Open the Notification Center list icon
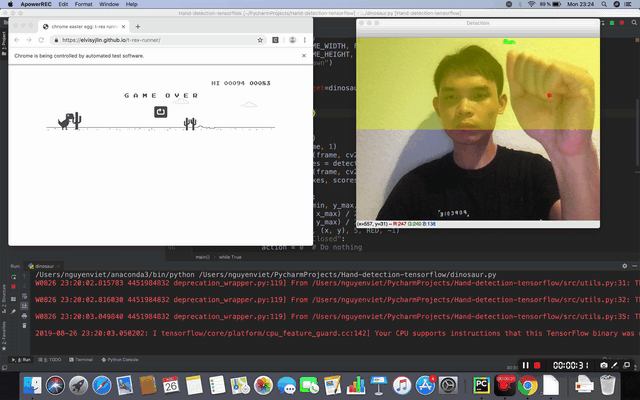The width and height of the screenshot is (640, 400). (628, 4)
